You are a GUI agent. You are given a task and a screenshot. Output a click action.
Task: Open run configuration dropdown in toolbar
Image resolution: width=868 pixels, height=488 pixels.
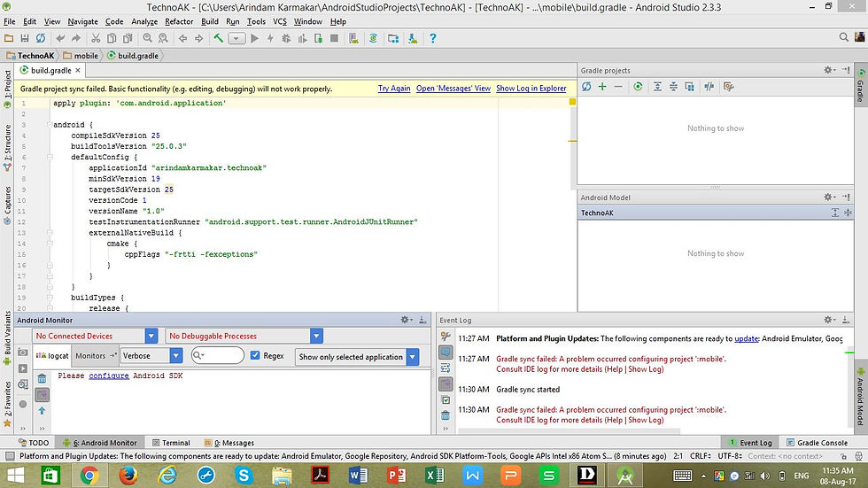[237, 38]
